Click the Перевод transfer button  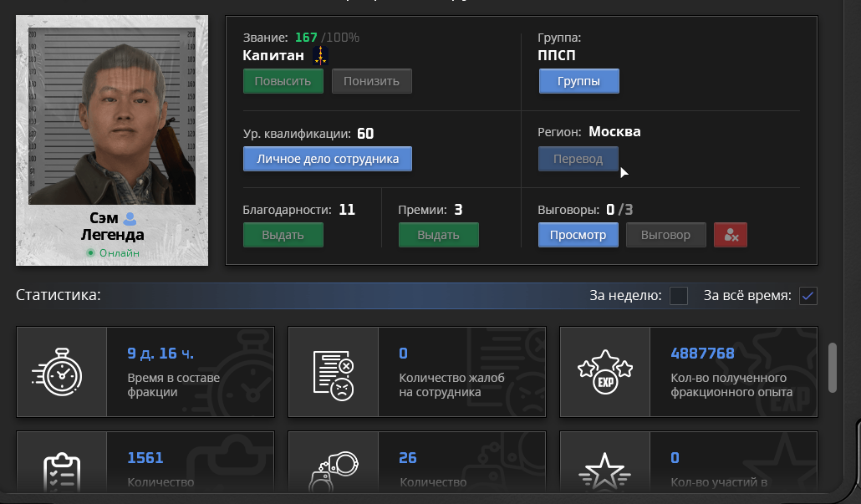578,159
